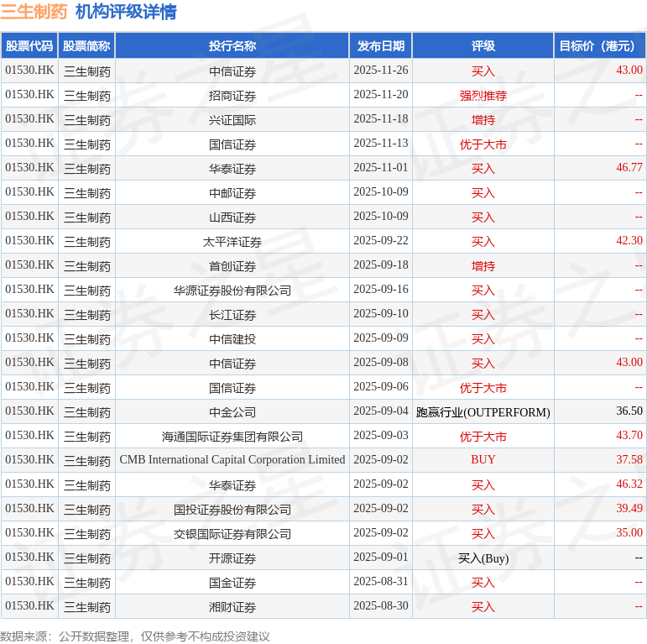
Task: Select the 兴证国际 cell
Action: coord(232,120)
